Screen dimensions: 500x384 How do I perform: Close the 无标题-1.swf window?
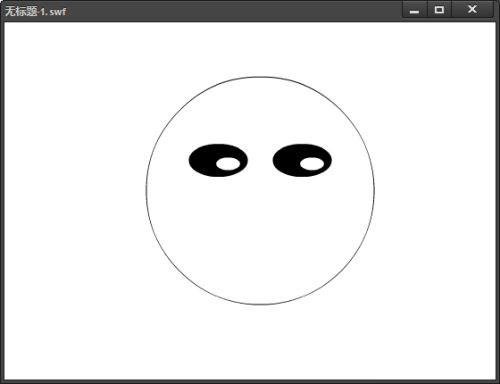[472, 10]
